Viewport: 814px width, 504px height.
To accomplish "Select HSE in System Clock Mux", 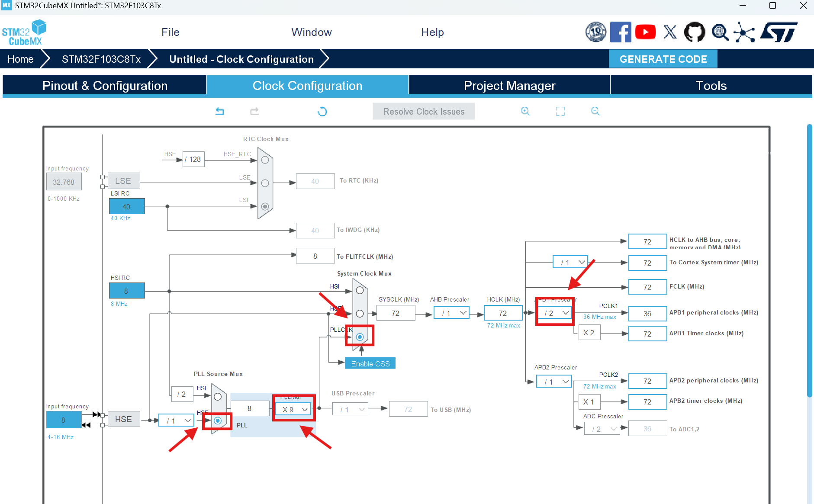I will click(360, 313).
